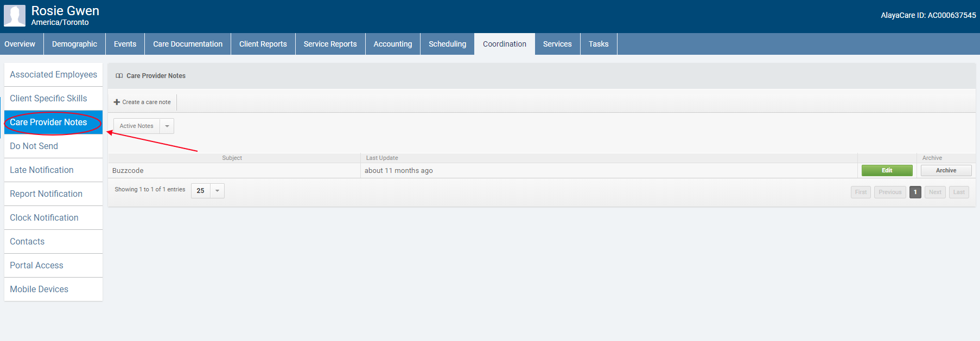
Task: Click page 1 in pagination
Action: click(915, 192)
